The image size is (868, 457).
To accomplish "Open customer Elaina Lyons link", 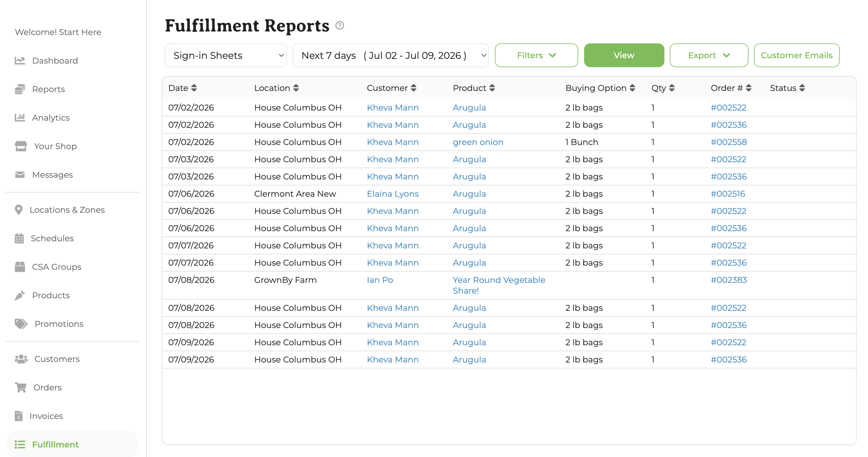I will (393, 194).
